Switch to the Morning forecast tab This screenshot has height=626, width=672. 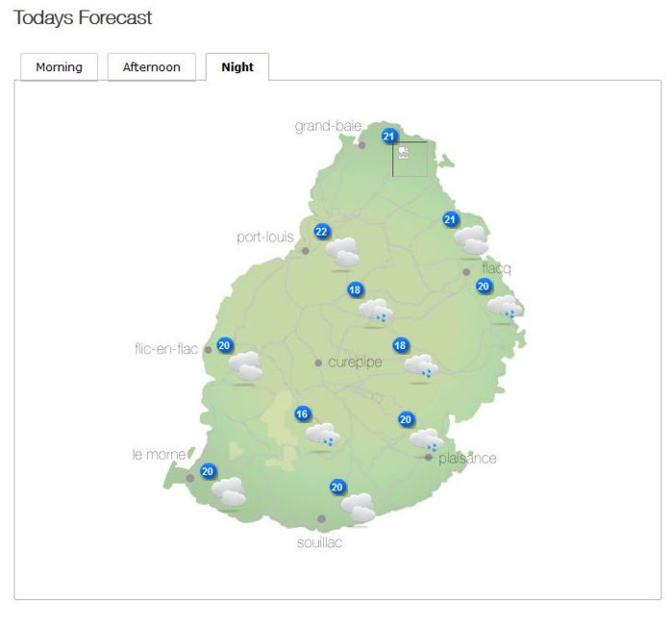click(59, 67)
